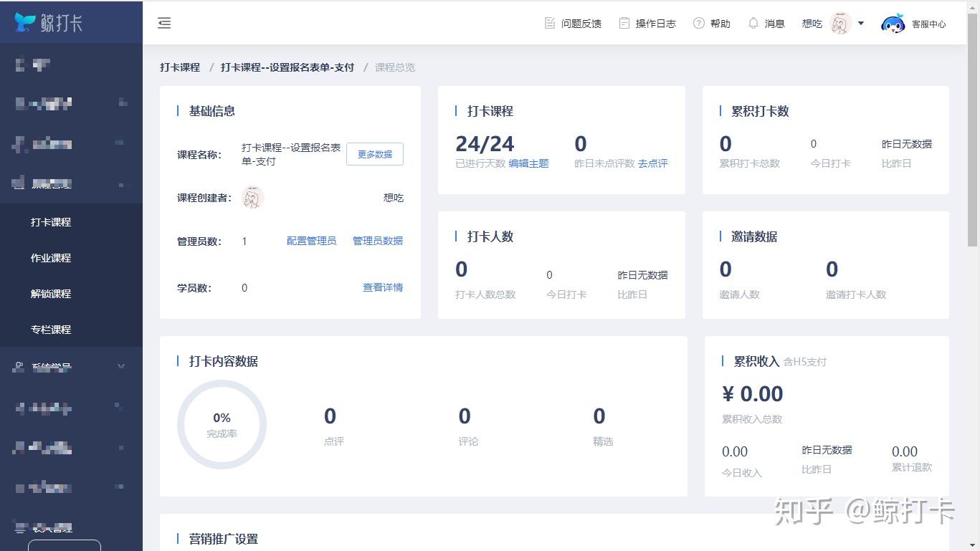Click the 累积打卡总数 label
The height and width of the screenshot is (551, 980).
pyautogui.click(x=750, y=163)
